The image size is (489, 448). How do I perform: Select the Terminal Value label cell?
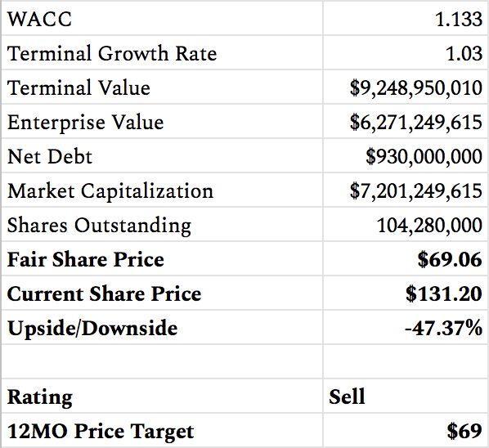(x=162, y=87)
